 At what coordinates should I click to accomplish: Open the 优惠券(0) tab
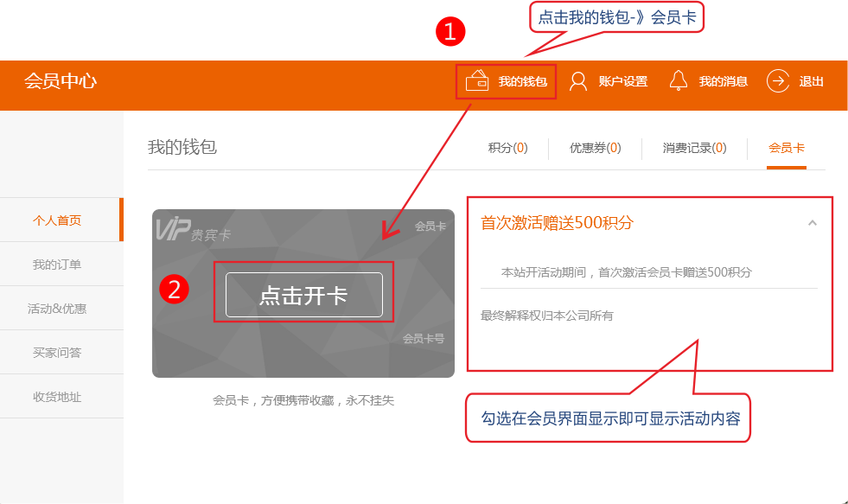tap(595, 148)
